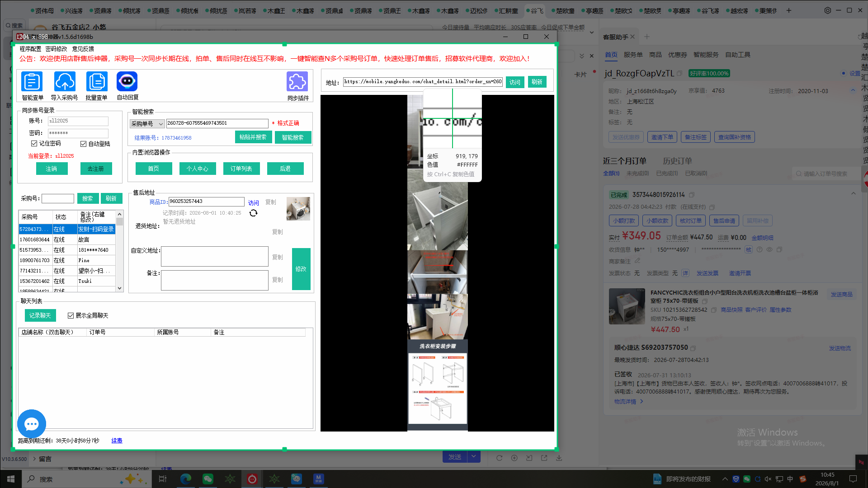The image size is (868, 488).
Task: Toggle the 记住密码 checkbox
Action: tap(34, 143)
